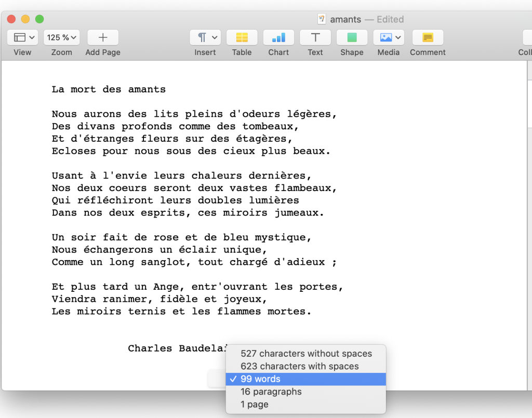The width and height of the screenshot is (532, 418).
Task: Click the Add Page plus button
Action: [x=103, y=37]
